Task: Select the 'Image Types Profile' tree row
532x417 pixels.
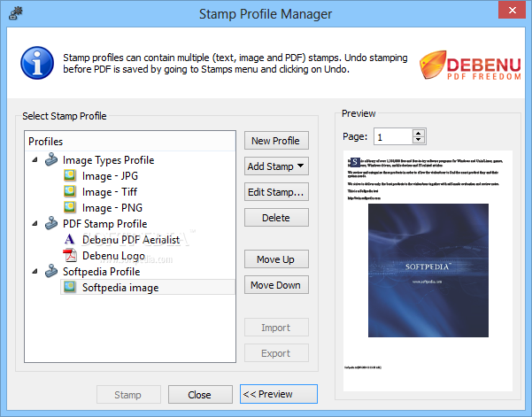Action: pyautogui.click(x=108, y=160)
